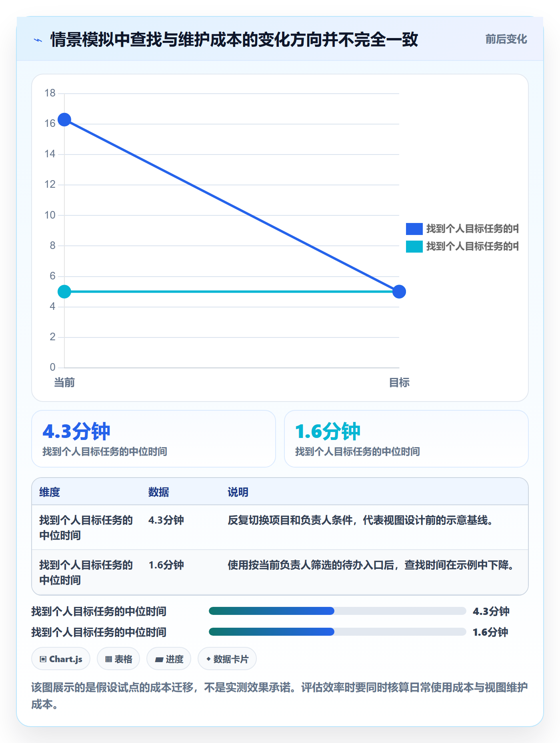
Task: Click the footnote starting 该图展示的是
Action: coord(280,695)
